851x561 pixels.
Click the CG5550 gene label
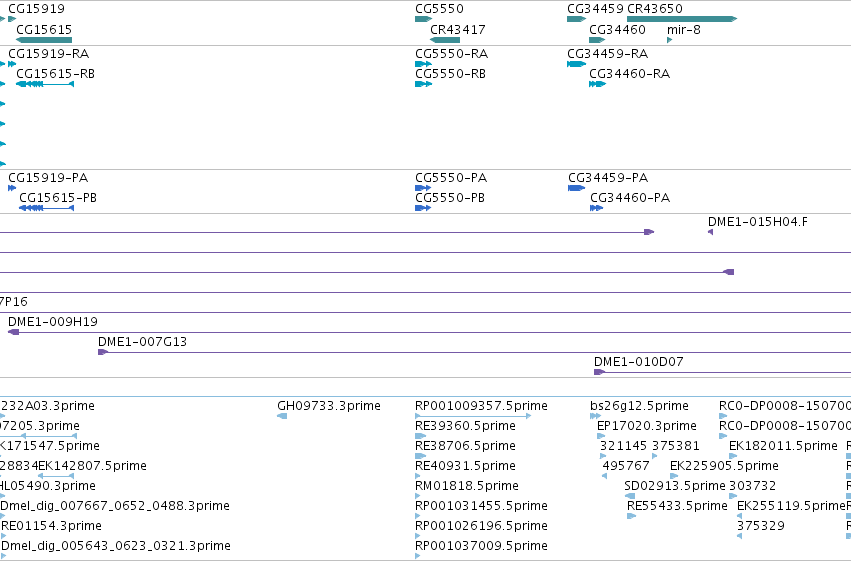pyautogui.click(x=440, y=9)
